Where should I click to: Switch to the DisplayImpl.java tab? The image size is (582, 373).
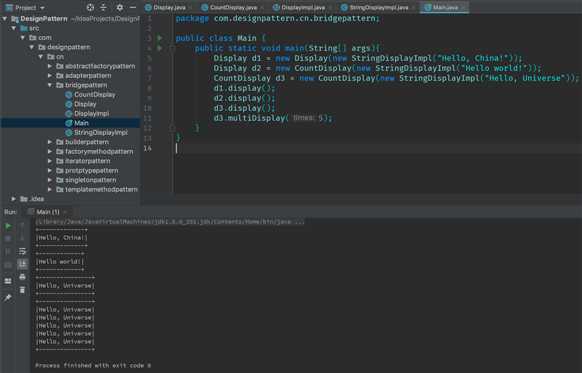[302, 7]
